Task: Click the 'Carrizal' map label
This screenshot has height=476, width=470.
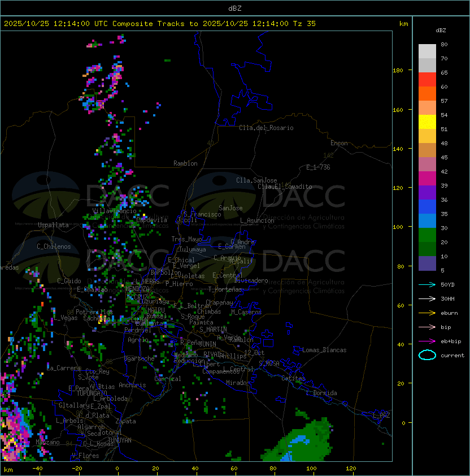Action: point(168,379)
